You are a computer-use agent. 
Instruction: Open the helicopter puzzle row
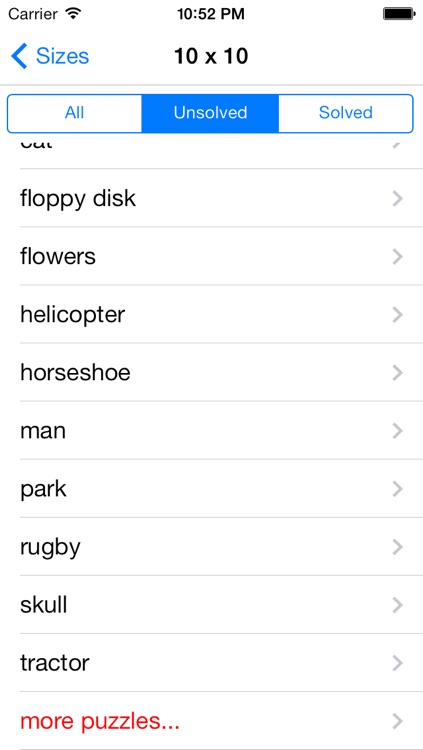click(212, 314)
